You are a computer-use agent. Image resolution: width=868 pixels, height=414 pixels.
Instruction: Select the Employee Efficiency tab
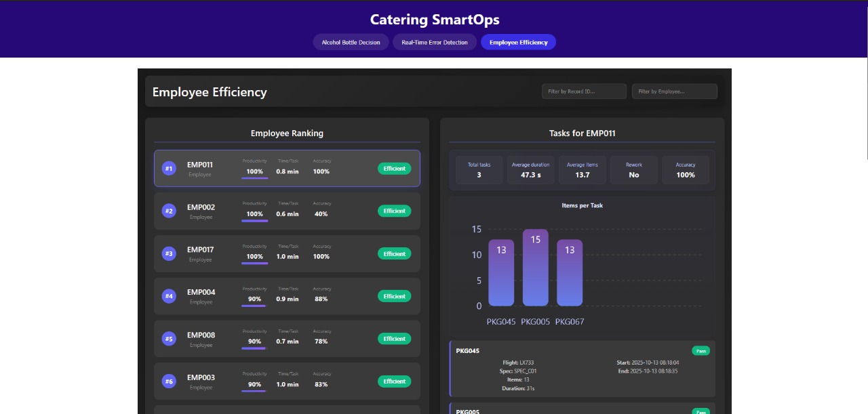(x=518, y=42)
